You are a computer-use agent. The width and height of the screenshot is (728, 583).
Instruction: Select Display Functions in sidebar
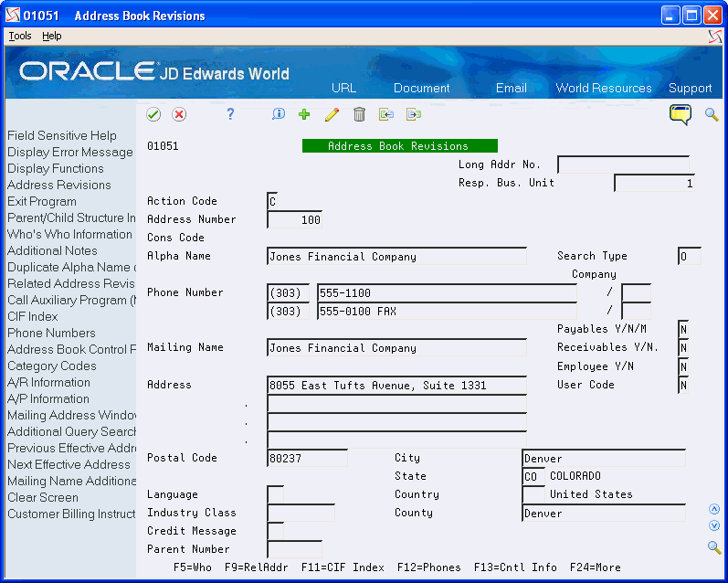coord(55,169)
